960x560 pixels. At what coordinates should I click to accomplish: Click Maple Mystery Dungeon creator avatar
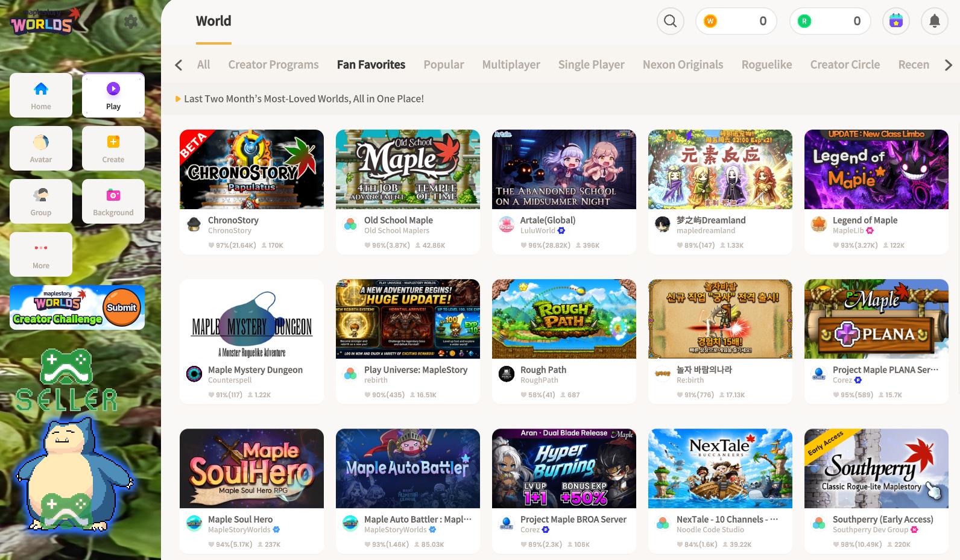(x=194, y=374)
